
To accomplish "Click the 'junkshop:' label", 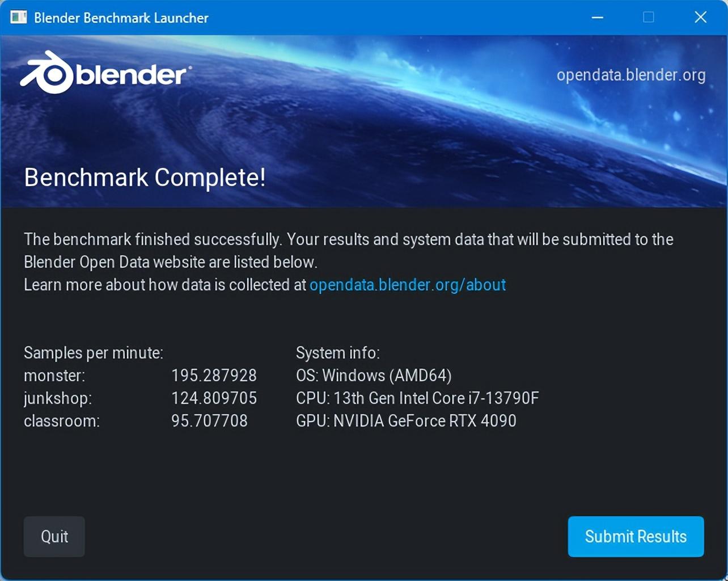I will [x=58, y=398].
